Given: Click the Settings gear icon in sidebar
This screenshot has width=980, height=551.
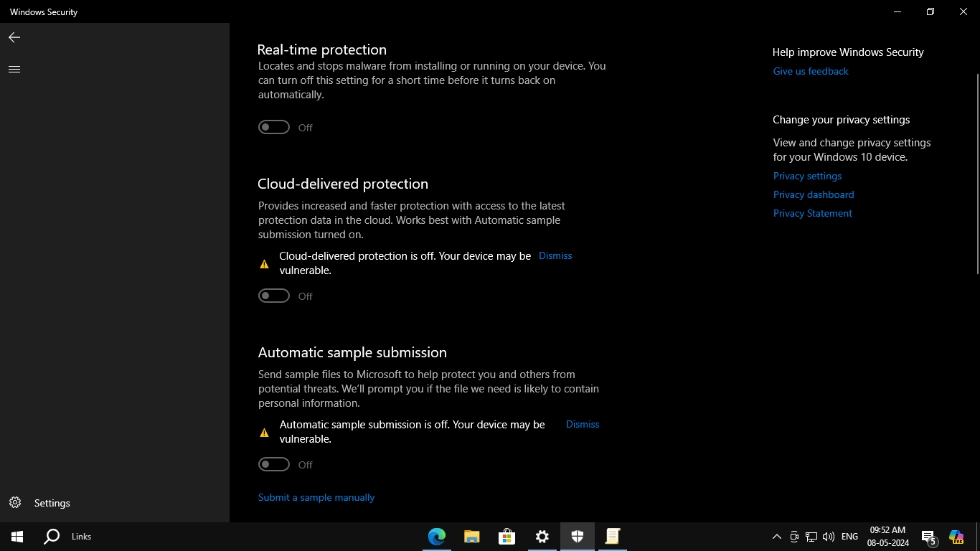Looking at the screenshot, I should [x=15, y=502].
